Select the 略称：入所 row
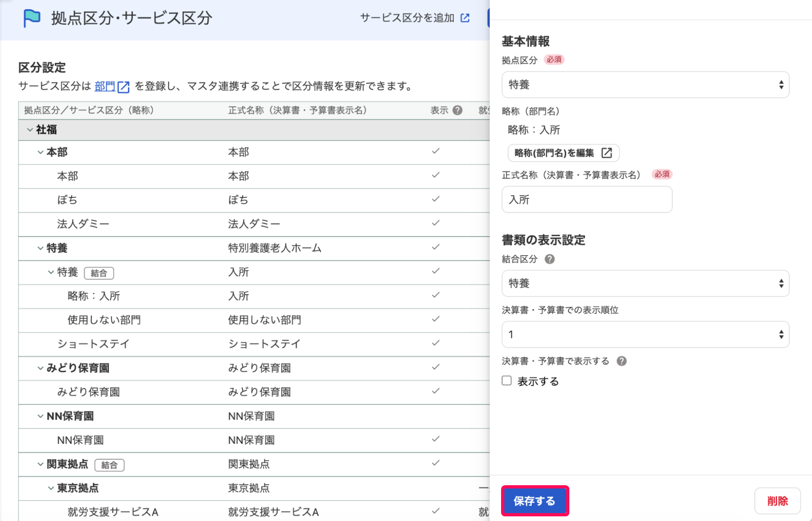Viewport: 812px width, 521px height. (254, 296)
